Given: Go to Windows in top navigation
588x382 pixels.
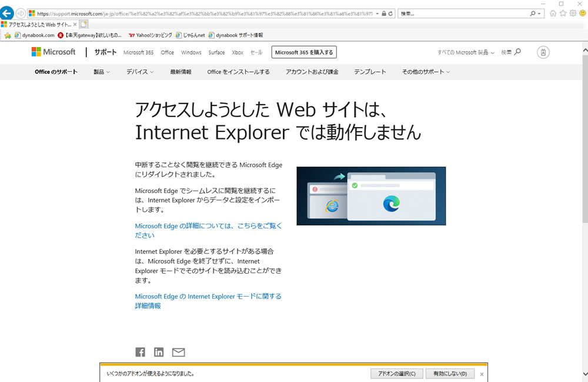Looking at the screenshot, I should point(191,52).
